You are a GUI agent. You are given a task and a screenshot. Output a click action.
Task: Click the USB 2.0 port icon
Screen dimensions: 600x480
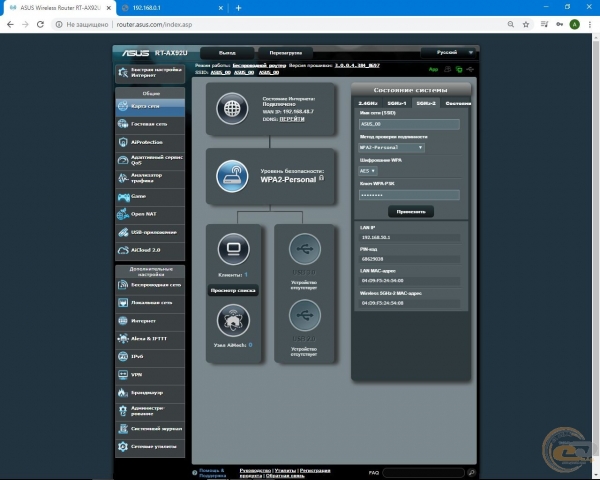[x=305, y=315]
